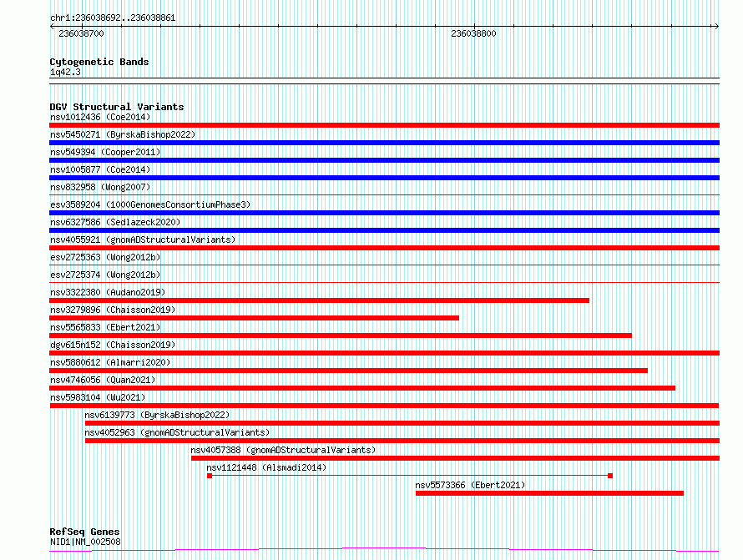Open the nsv5565833 (Ebert2021) label
This screenshot has width=743, height=560.
click(x=105, y=327)
